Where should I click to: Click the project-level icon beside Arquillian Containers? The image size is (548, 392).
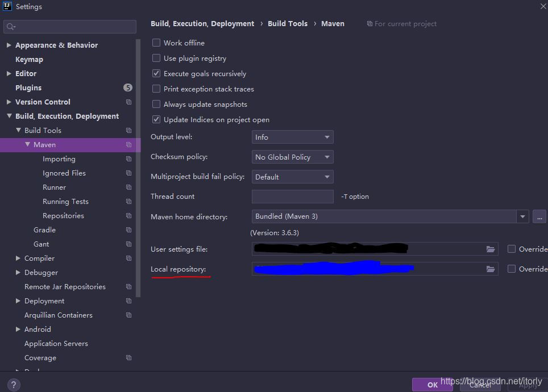click(x=128, y=315)
